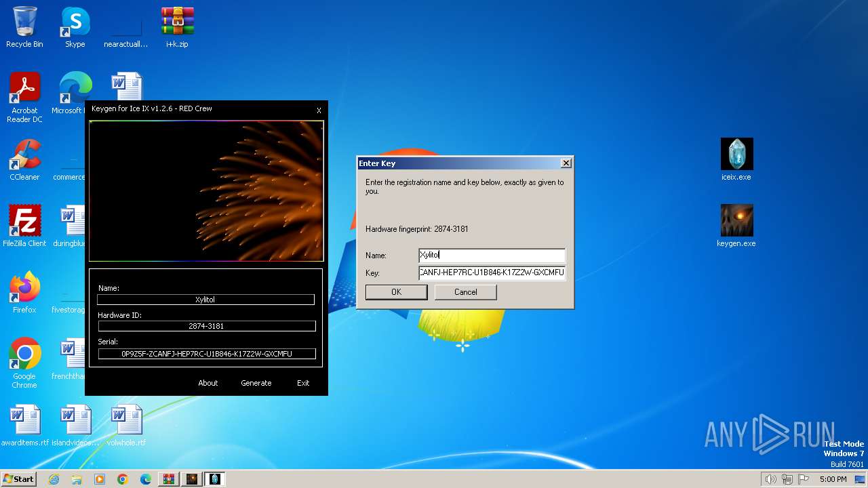Select the islandvideos document icon

[75, 426]
